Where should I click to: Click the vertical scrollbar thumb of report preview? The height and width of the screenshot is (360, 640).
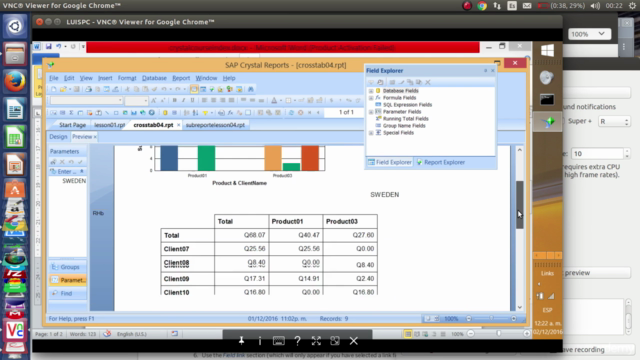coord(520,204)
